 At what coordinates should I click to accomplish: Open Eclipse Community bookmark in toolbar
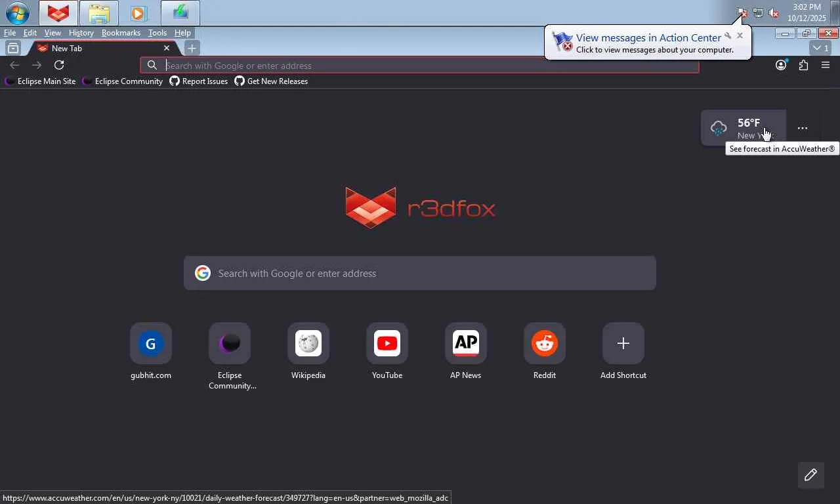(123, 81)
